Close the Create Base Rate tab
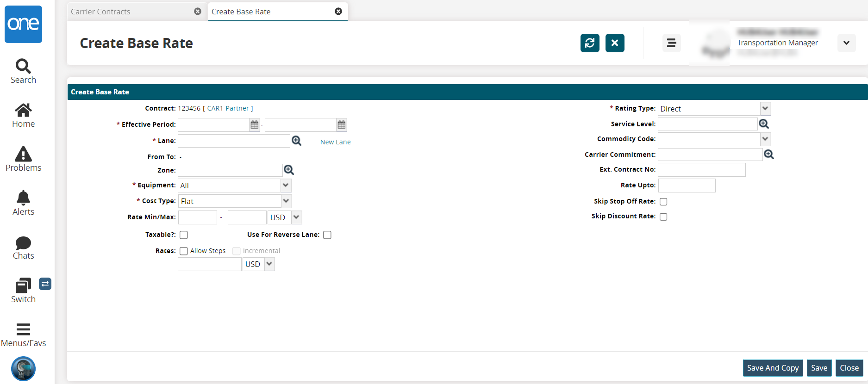 (x=338, y=12)
